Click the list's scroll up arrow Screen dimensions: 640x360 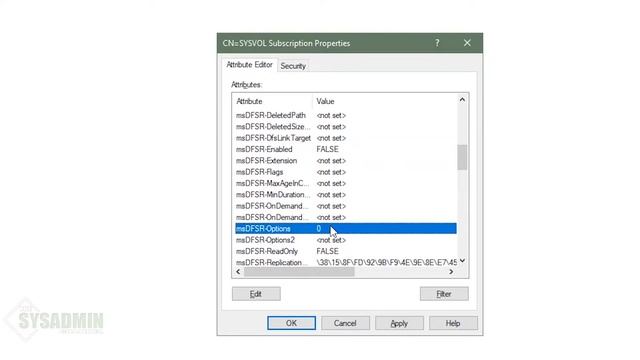[462, 100]
